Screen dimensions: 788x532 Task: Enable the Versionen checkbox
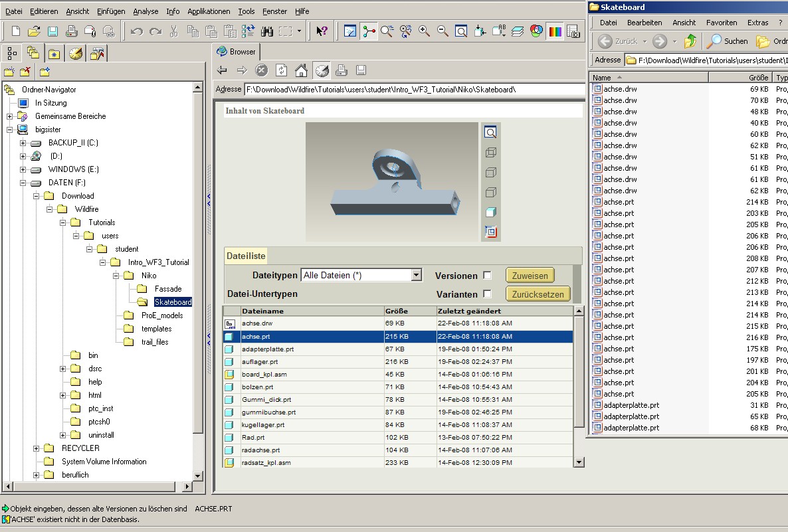487,275
